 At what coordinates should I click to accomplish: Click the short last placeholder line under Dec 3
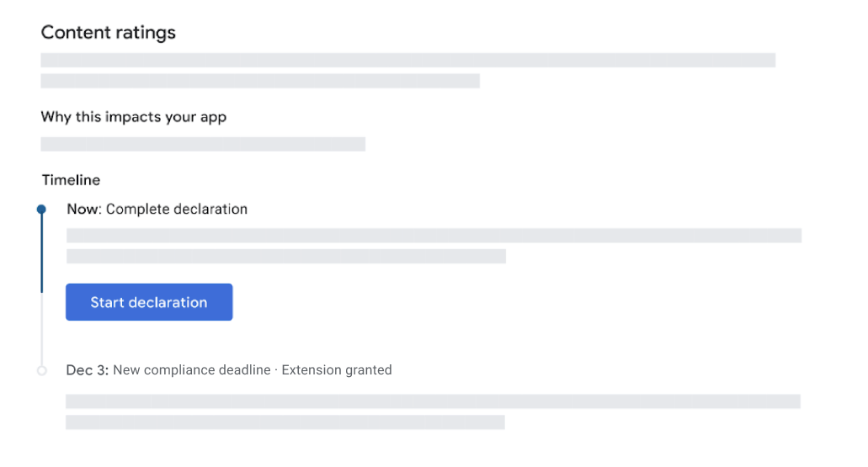(x=285, y=422)
